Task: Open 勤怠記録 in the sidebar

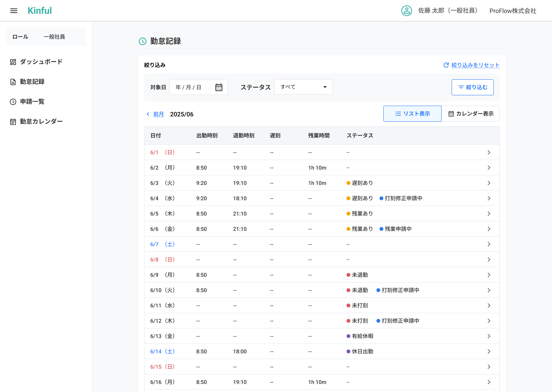Action: (32, 82)
